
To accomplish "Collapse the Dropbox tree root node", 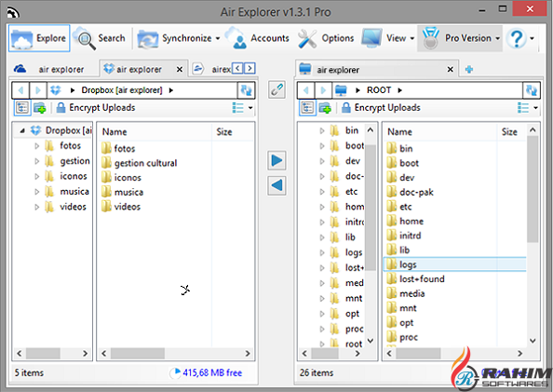I will (x=22, y=131).
